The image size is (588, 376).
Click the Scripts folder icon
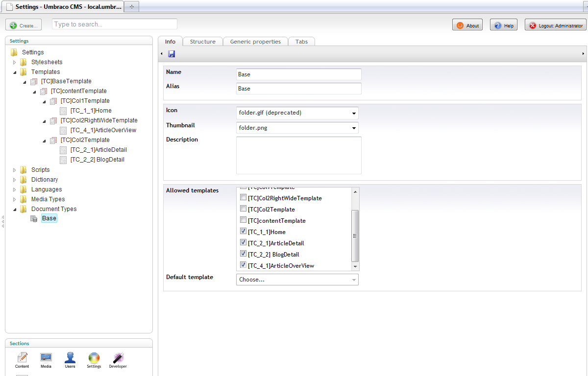pos(24,170)
